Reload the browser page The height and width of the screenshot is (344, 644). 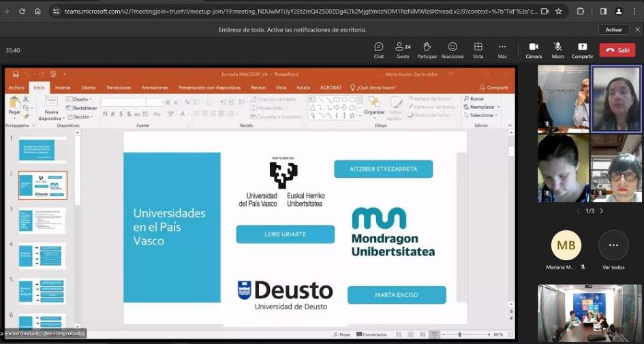click(22, 12)
